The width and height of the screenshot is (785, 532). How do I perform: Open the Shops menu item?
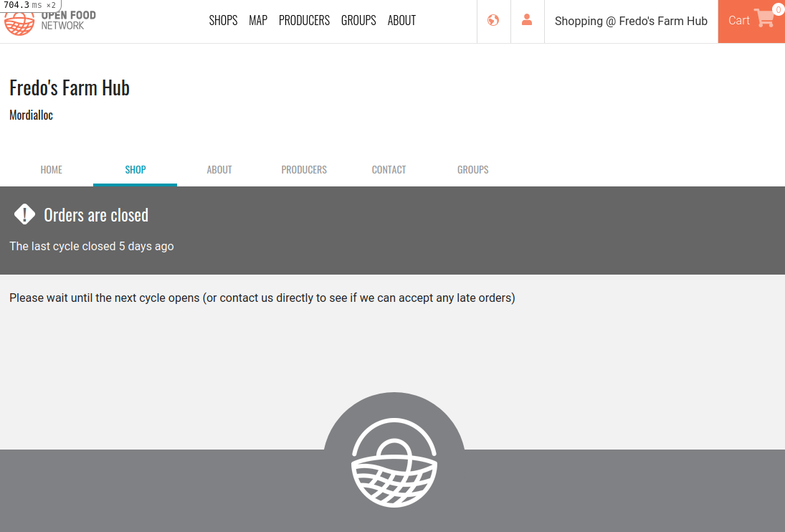click(223, 21)
